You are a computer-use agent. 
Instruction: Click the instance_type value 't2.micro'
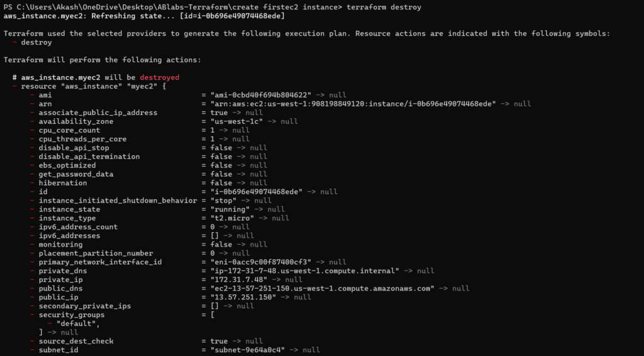tap(232, 218)
